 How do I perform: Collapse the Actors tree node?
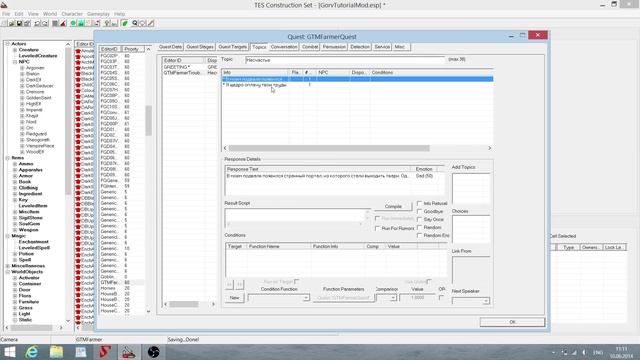pos(8,44)
